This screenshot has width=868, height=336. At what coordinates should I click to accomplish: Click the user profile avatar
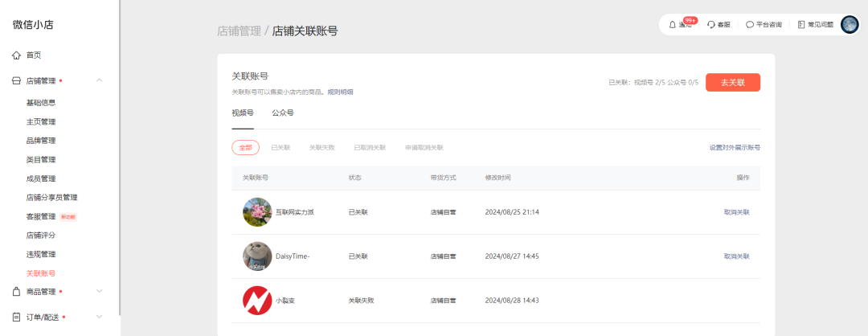850,25
